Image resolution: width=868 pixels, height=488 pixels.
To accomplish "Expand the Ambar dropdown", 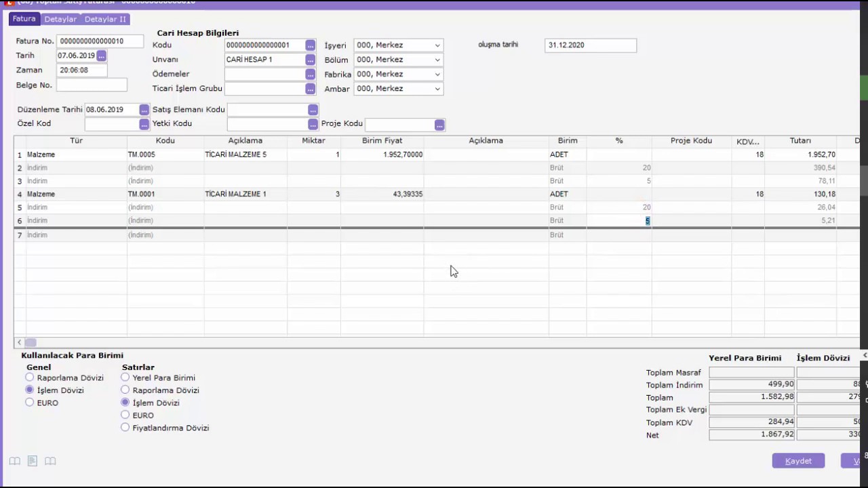I will click(x=437, y=89).
